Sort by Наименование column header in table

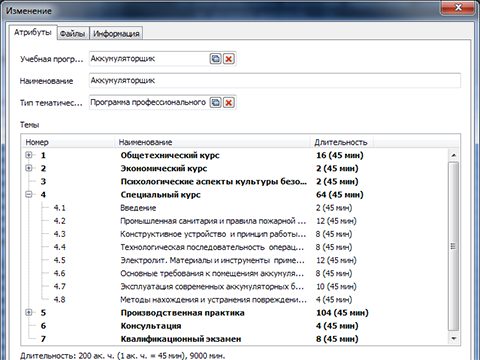click(x=212, y=142)
